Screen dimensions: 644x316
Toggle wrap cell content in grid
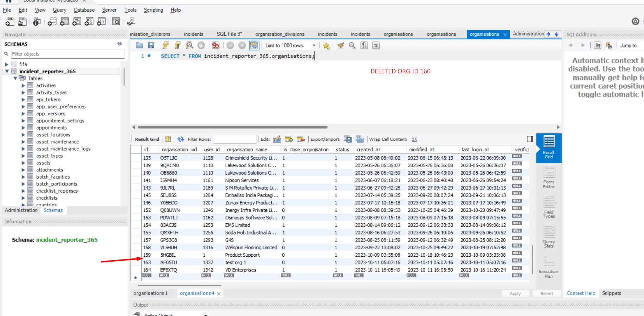pos(414,139)
